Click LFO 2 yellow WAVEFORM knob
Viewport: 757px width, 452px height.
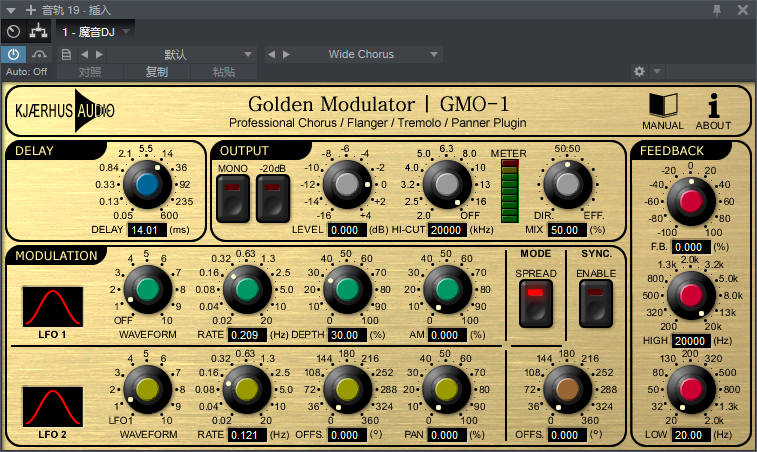(x=147, y=389)
